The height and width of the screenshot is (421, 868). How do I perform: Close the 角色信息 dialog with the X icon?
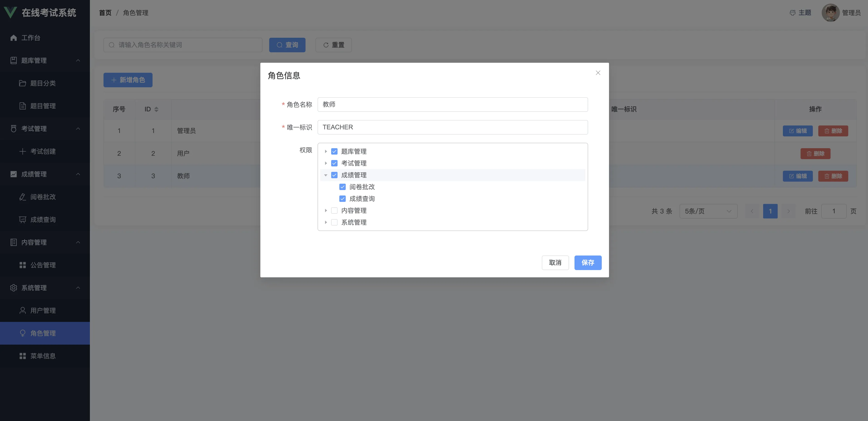click(x=598, y=73)
